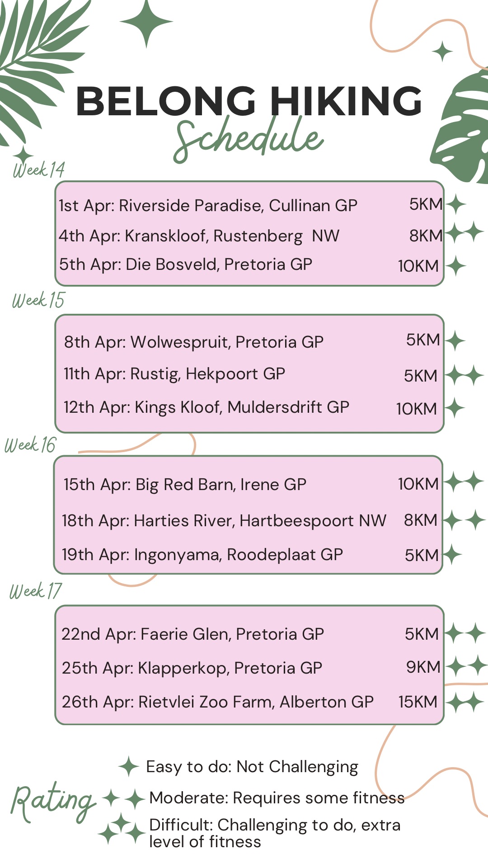Click the double stars beside "Moderate" legend
Image resolution: width=488 pixels, height=868 pixels.
[x=124, y=798]
